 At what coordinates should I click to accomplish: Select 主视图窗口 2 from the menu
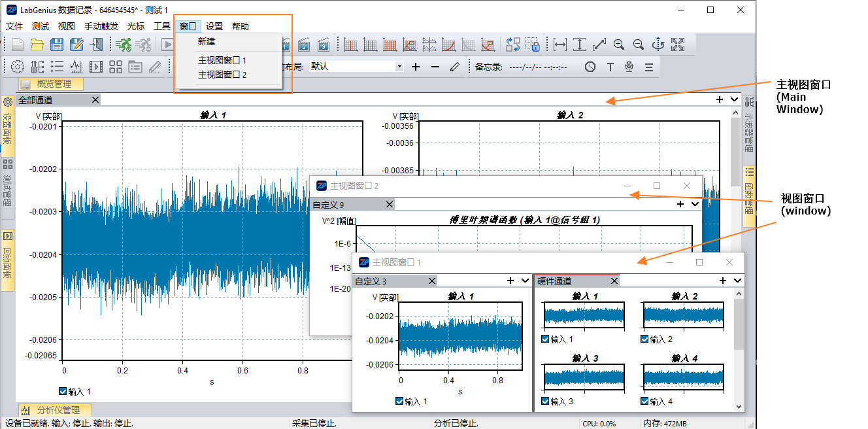coord(228,75)
